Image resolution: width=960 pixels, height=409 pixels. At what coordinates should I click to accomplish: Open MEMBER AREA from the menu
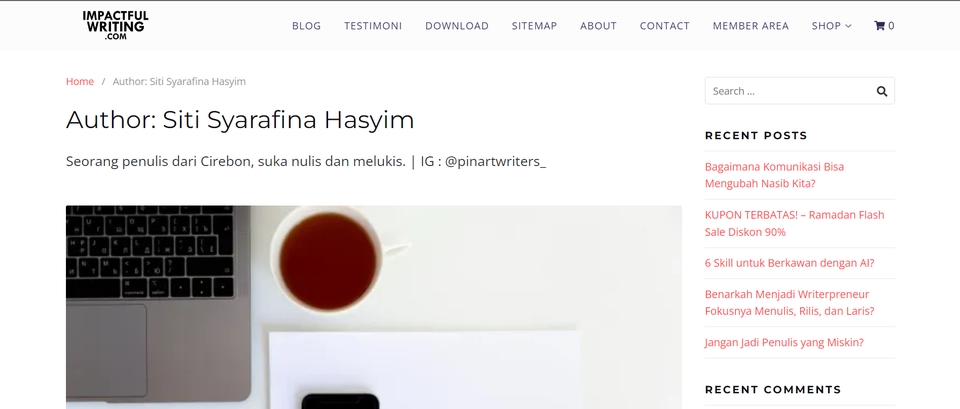(x=751, y=26)
